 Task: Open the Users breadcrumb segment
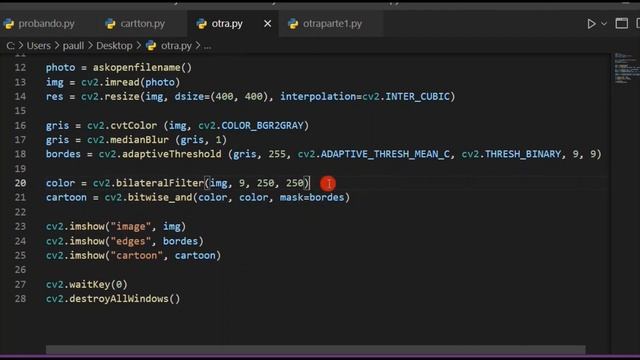[x=39, y=45]
